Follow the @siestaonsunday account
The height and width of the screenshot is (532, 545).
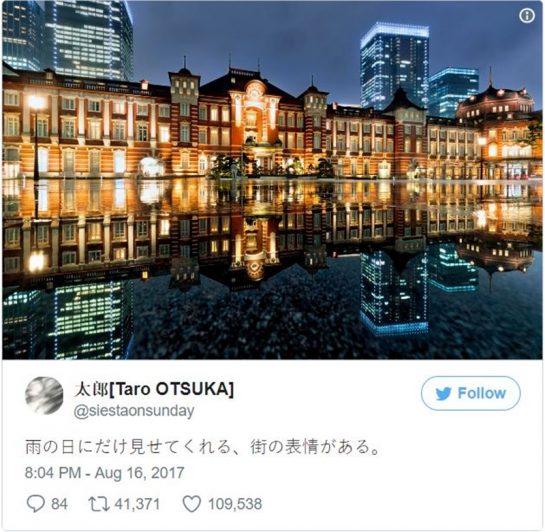(471, 393)
